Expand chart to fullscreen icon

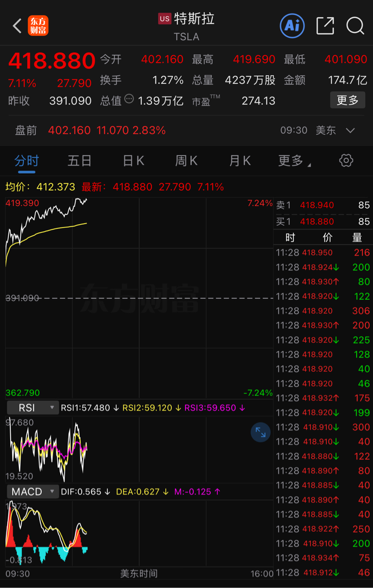tap(260, 432)
